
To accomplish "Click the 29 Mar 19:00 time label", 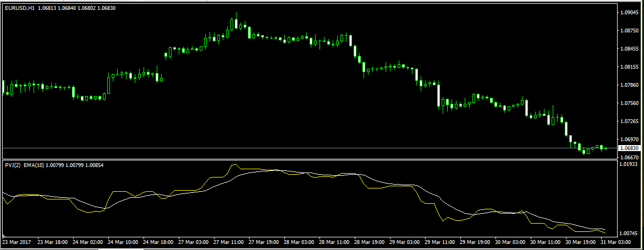I will pyautogui.click(x=476, y=242).
